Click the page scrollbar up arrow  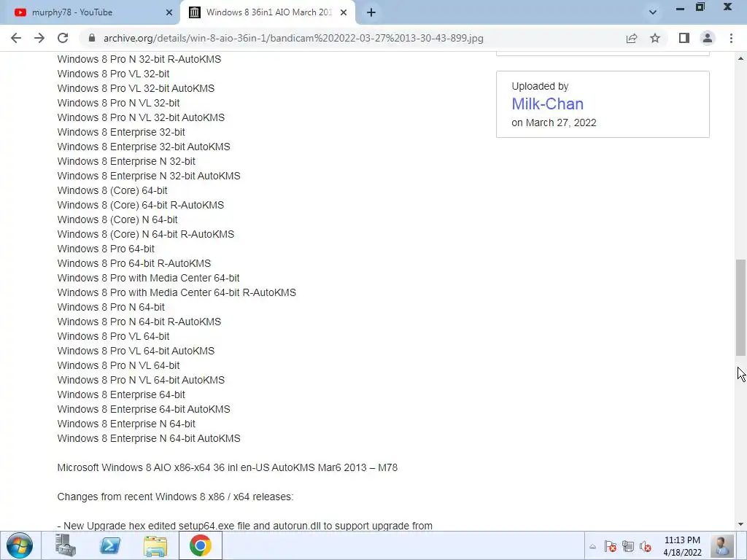[x=741, y=58]
